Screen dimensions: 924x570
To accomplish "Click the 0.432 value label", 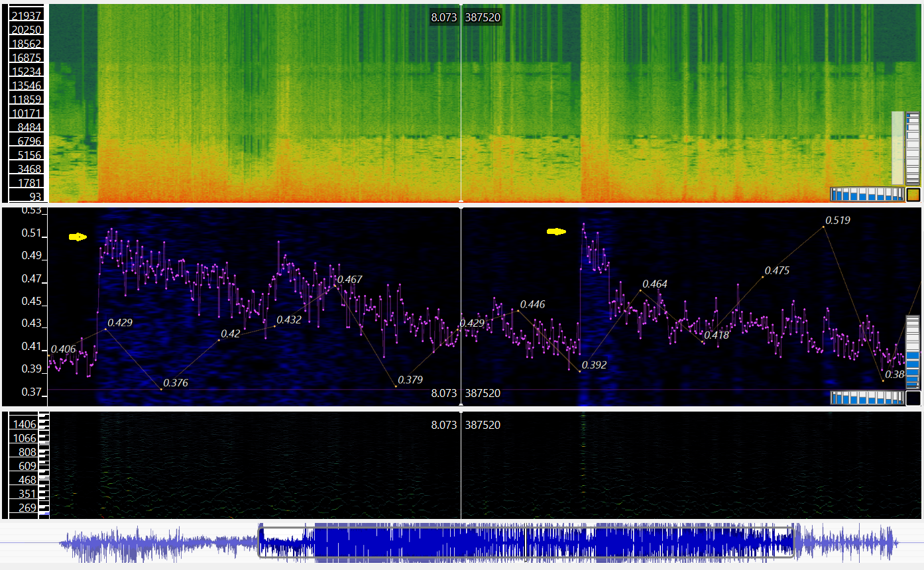I will [288, 319].
